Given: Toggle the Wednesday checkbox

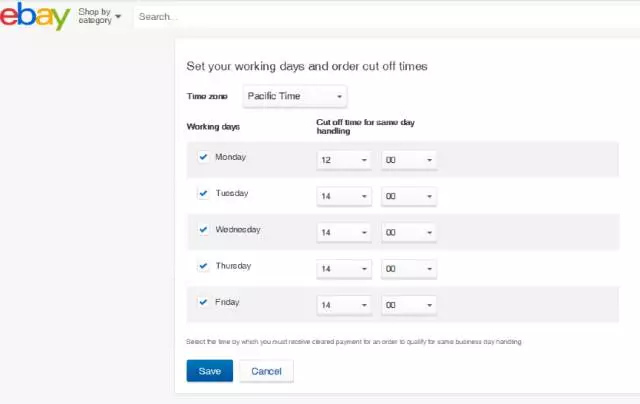Looking at the screenshot, I should coord(204,230).
